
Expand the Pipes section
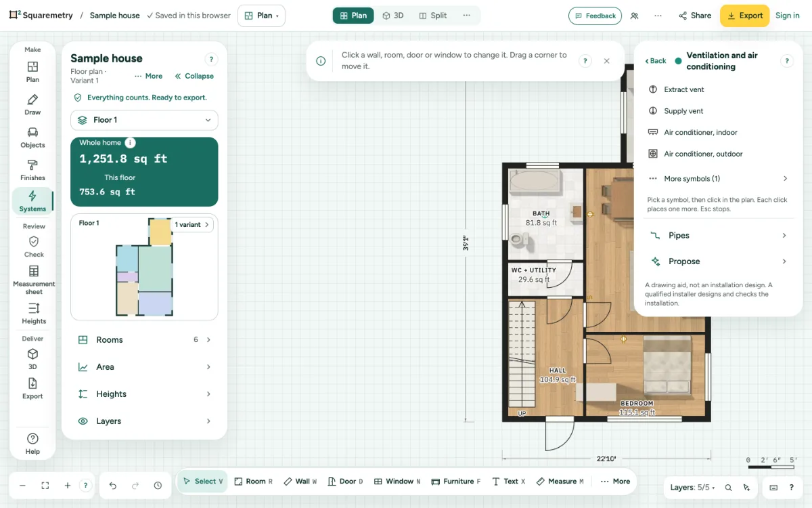coord(718,236)
